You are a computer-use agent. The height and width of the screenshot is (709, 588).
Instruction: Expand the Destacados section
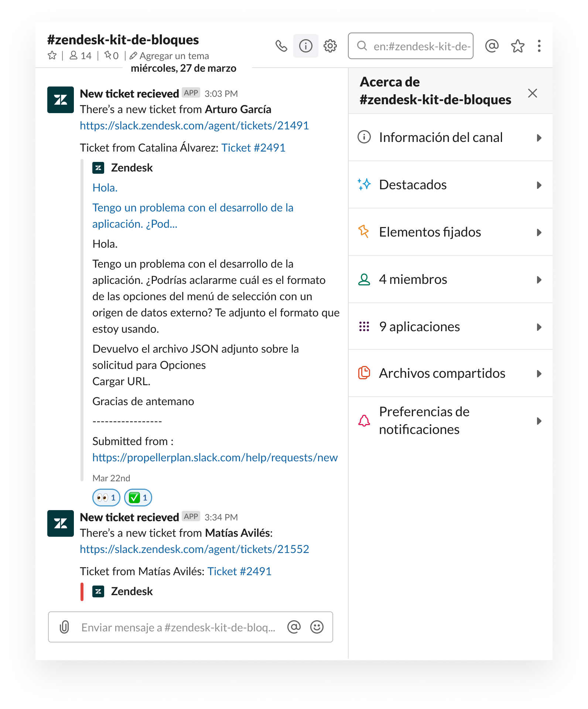(450, 185)
